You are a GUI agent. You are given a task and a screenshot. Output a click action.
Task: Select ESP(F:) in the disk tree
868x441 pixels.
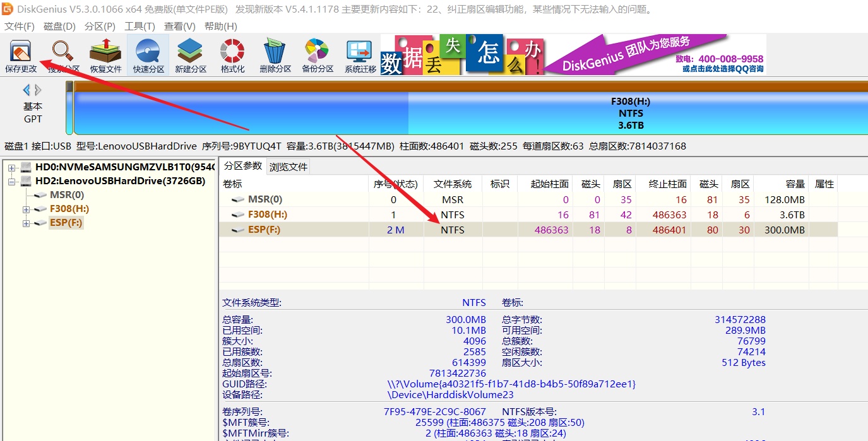pyautogui.click(x=66, y=223)
